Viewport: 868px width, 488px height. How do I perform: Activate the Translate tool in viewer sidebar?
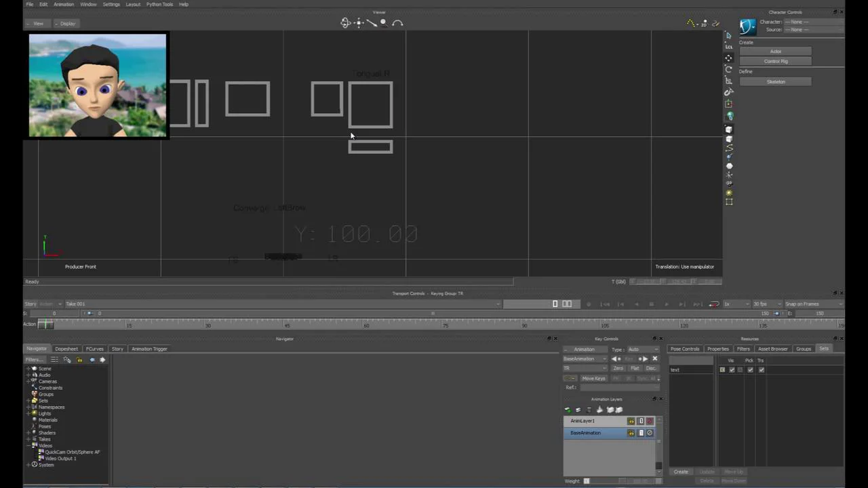pyautogui.click(x=729, y=58)
